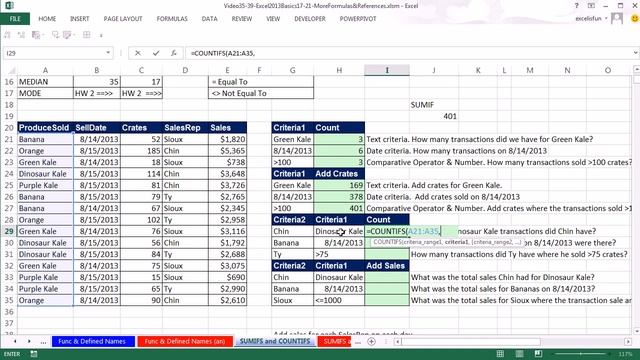Open Customize Quick Access Toolbar dropdown
This screenshot has height=360, width=640.
[x=101, y=36]
